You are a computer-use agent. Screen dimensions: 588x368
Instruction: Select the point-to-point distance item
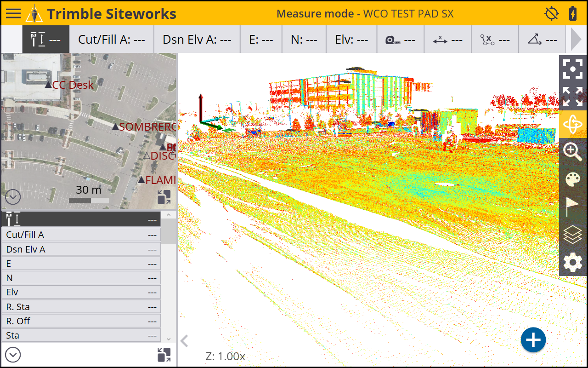click(495, 39)
